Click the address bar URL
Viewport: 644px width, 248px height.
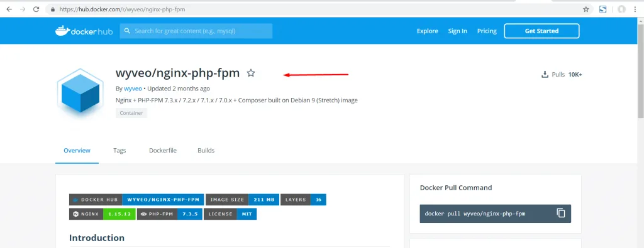(123, 9)
